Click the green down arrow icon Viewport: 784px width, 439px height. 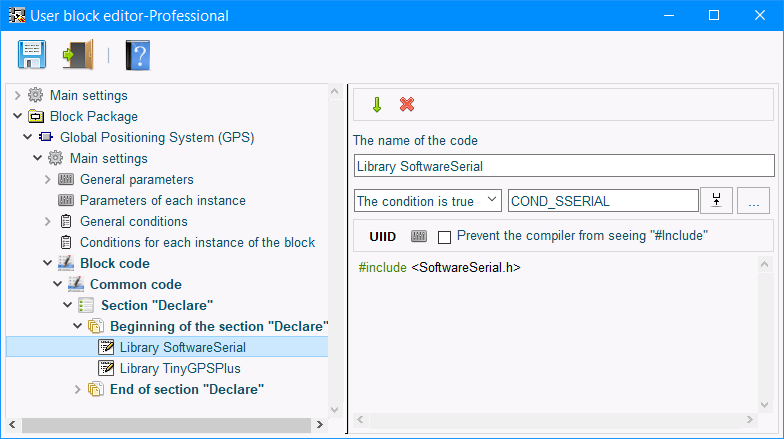[377, 104]
